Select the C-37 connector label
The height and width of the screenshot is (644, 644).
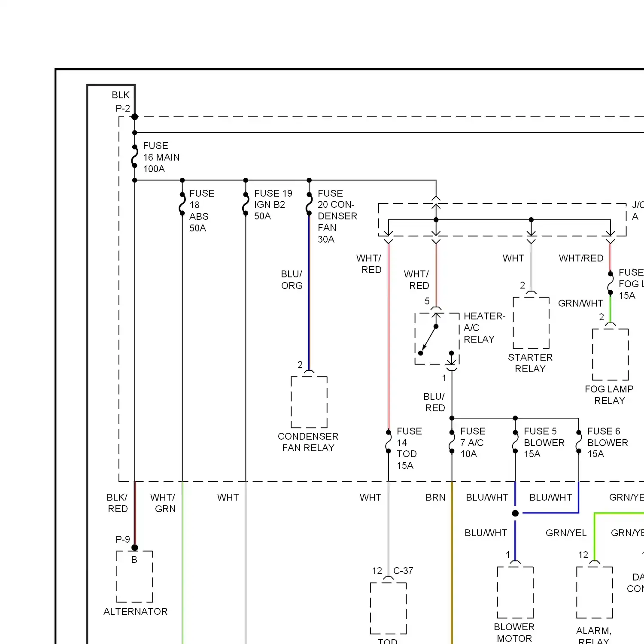pos(403,571)
